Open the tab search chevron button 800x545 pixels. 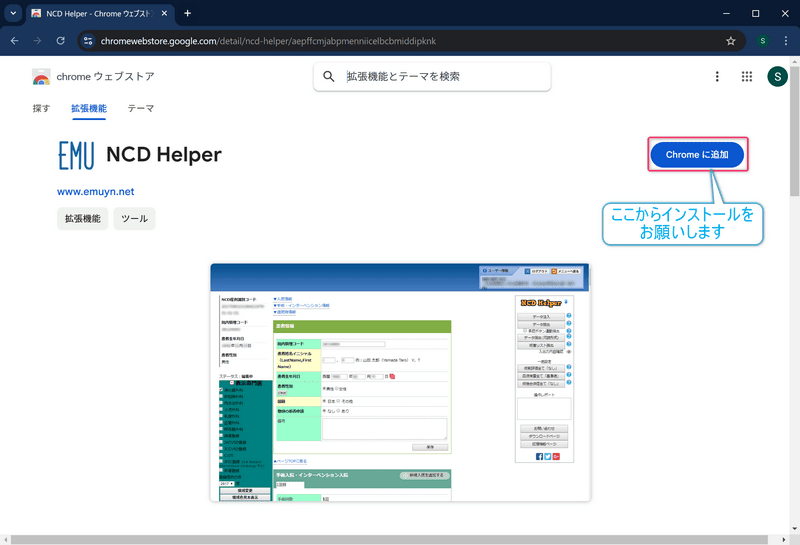click(x=13, y=13)
